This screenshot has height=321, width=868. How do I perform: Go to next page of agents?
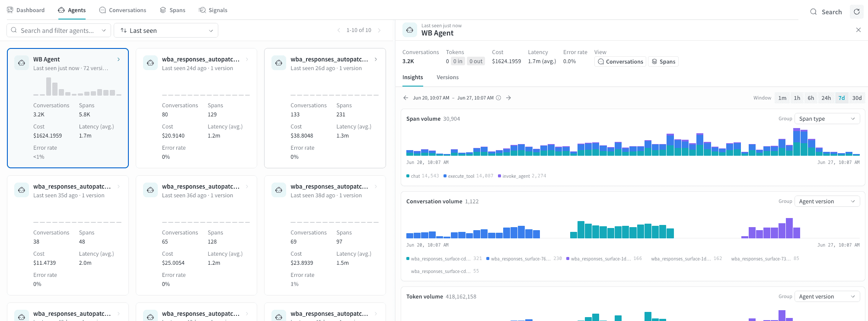379,30
